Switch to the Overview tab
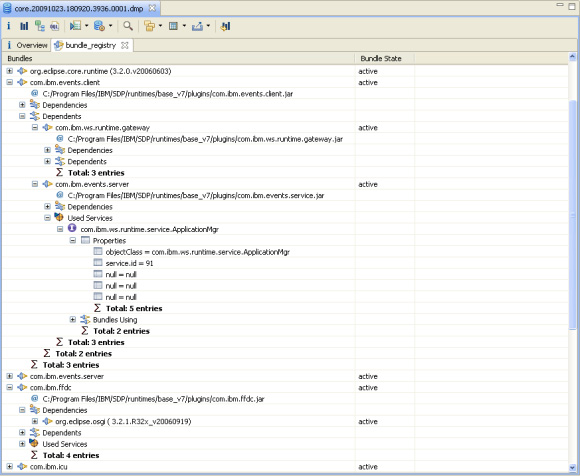The image size is (580, 476). [27, 45]
